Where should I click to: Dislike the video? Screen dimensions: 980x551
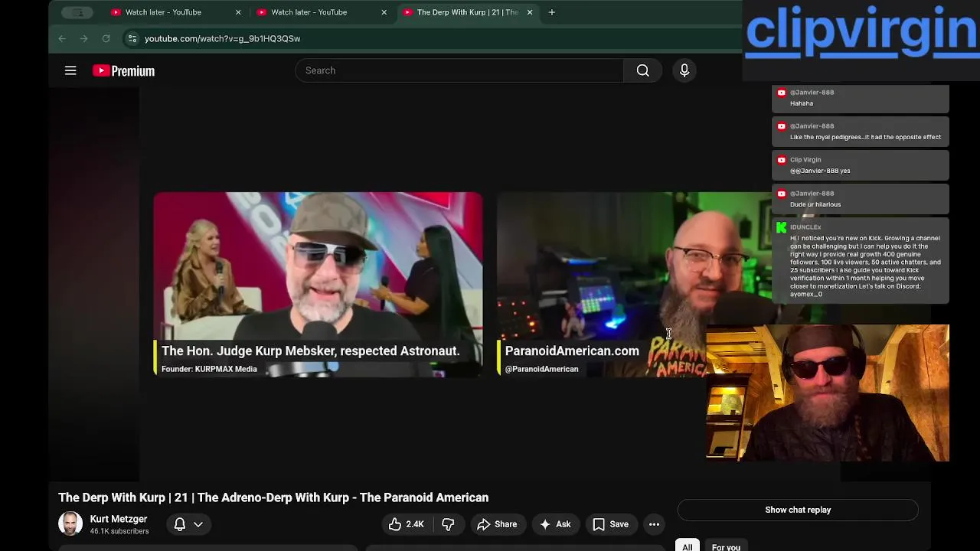[x=448, y=524]
